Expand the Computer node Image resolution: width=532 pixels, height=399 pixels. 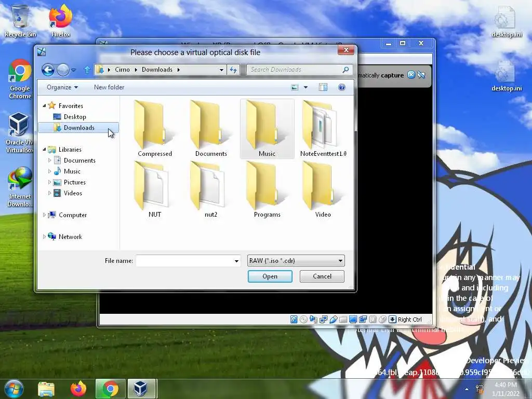[44, 215]
